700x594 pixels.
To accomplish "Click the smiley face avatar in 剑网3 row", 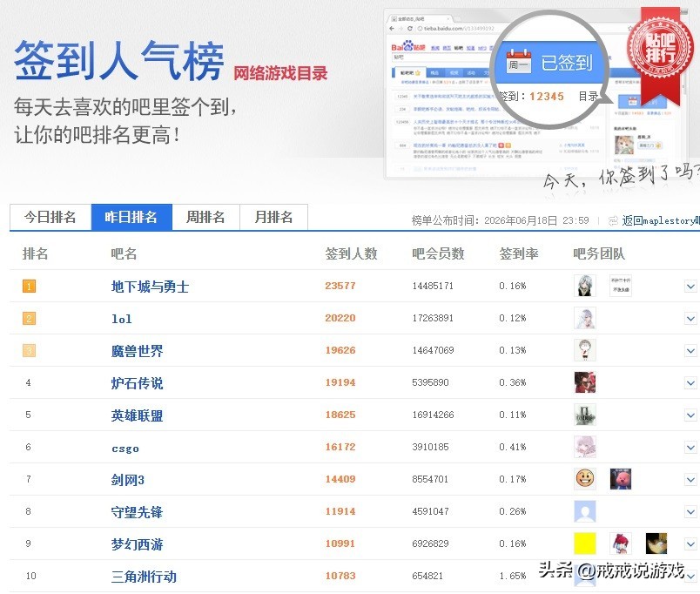I will 585,479.
